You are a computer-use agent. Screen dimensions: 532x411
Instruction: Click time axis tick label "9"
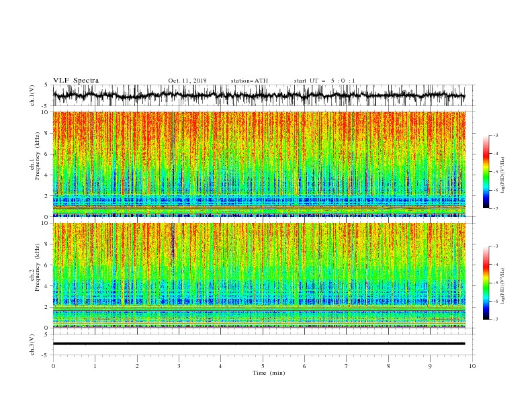click(430, 366)
